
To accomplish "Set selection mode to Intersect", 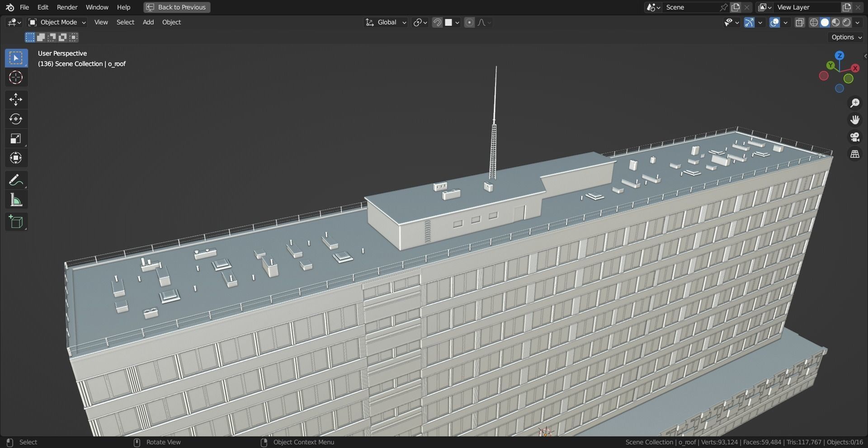I will tap(74, 37).
